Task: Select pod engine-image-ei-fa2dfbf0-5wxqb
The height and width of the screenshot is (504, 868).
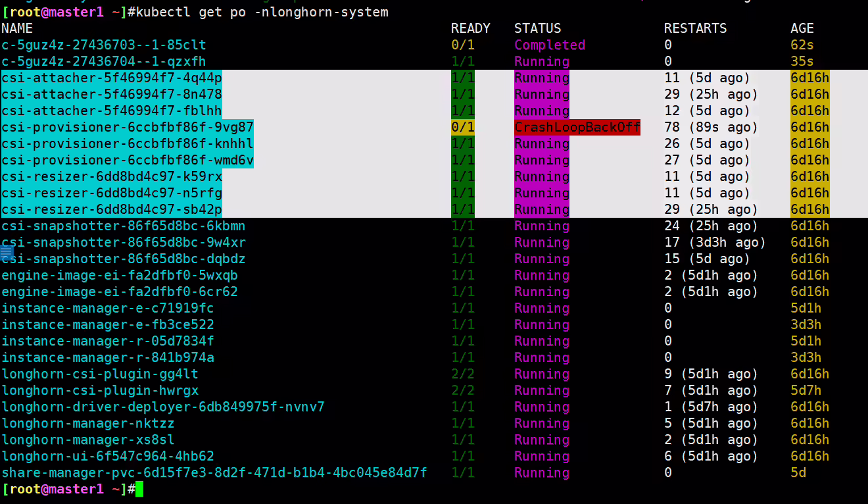Action: tap(120, 275)
